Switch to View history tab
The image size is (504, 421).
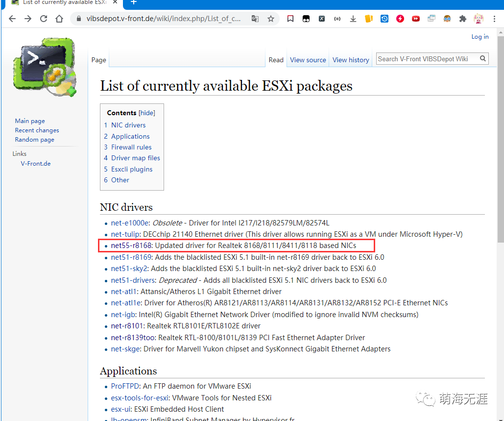click(x=351, y=60)
